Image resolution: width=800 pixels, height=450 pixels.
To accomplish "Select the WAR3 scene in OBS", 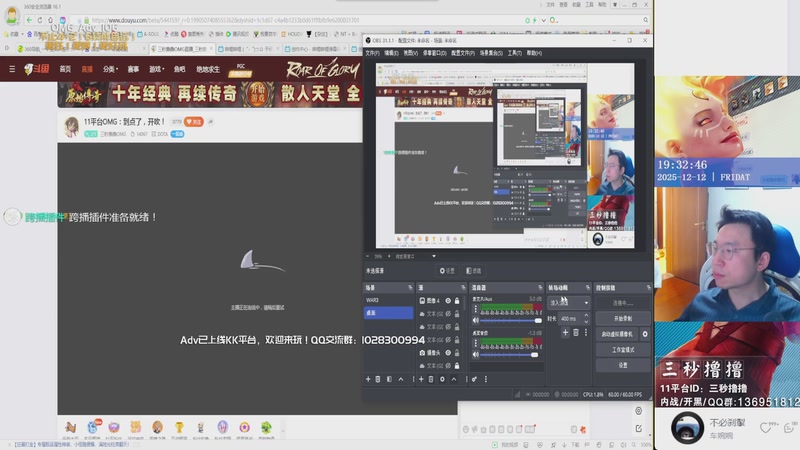I will pos(388,300).
